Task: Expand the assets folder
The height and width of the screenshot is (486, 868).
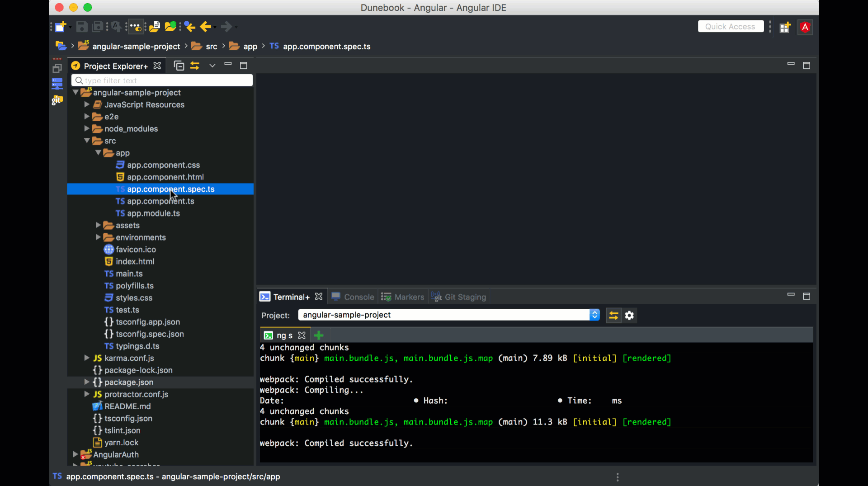Action: click(98, 225)
